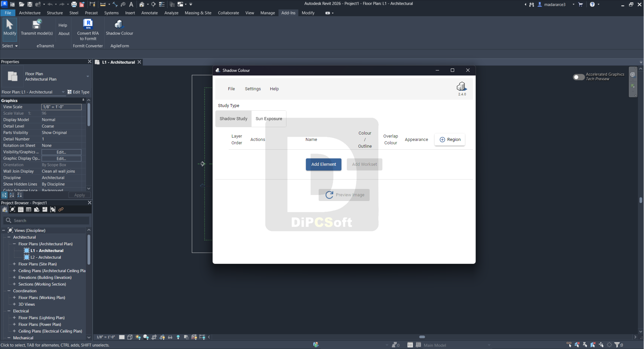Click Detail Level square icon in view control bar
This screenshot has height=349, width=644.
(122, 337)
